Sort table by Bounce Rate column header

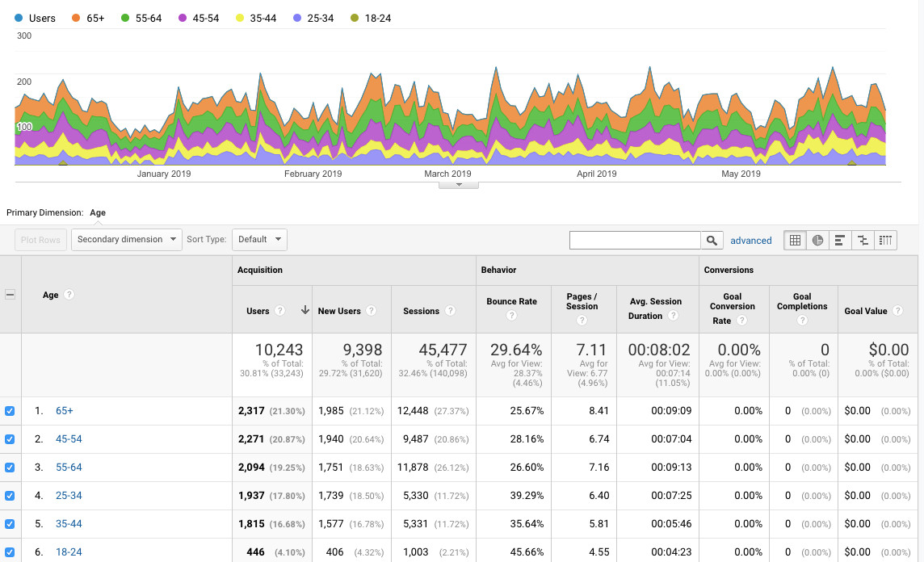(x=511, y=302)
